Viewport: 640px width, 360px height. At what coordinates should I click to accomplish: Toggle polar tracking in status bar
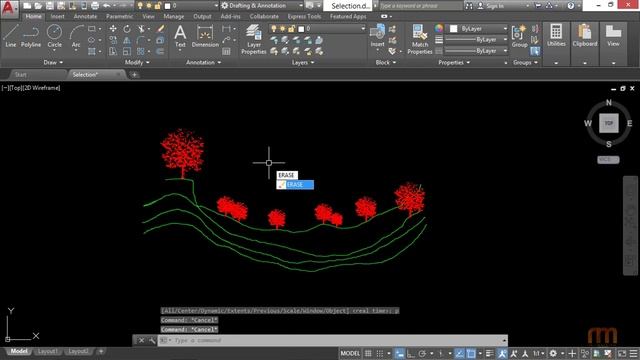click(x=422, y=353)
